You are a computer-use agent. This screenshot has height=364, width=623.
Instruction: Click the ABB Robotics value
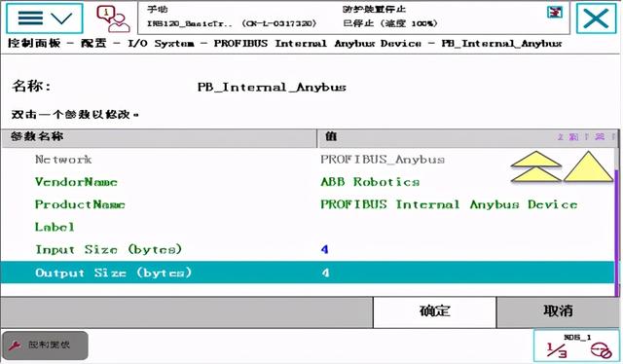370,182
